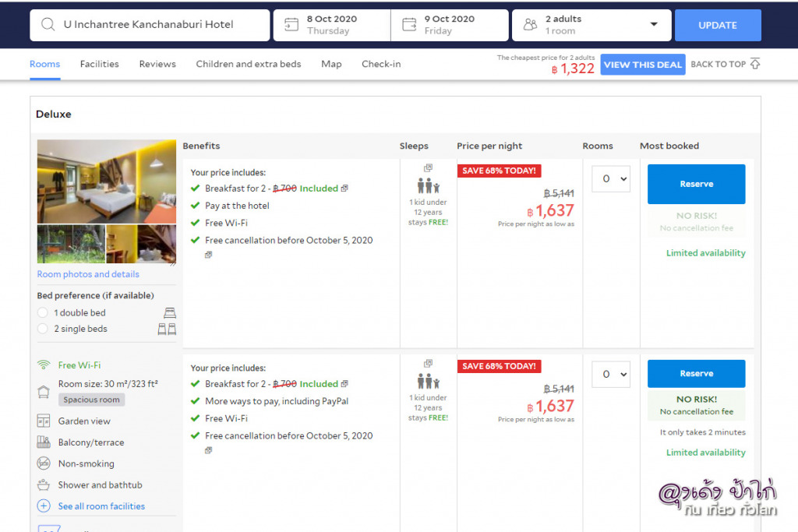Click the search magnifier icon in hotel field
Screen dimensions: 798x532
(x=48, y=25)
